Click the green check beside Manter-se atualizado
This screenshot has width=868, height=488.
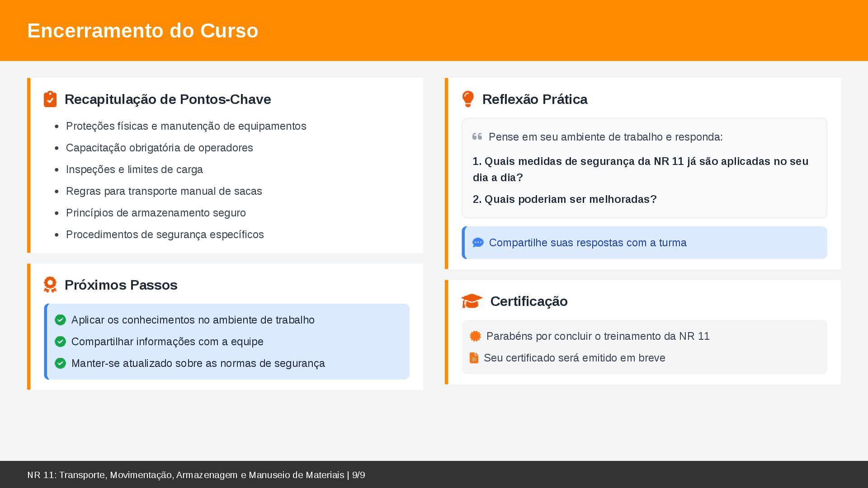coord(60,363)
